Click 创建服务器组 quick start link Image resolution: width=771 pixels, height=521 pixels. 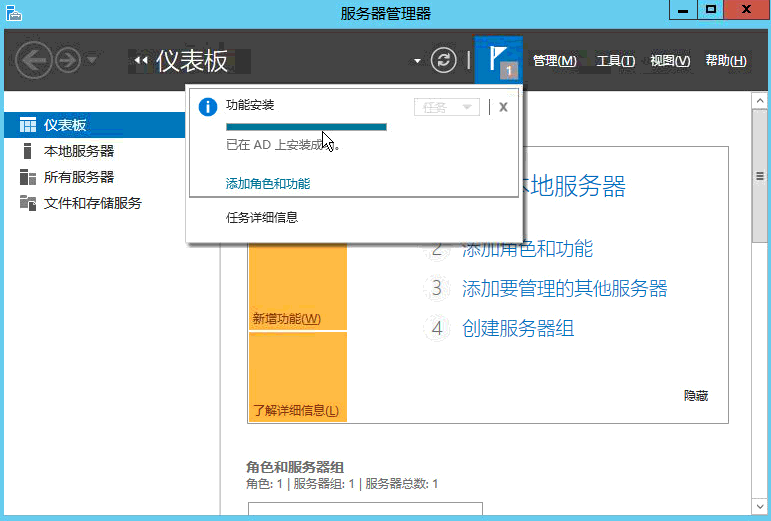click(518, 329)
